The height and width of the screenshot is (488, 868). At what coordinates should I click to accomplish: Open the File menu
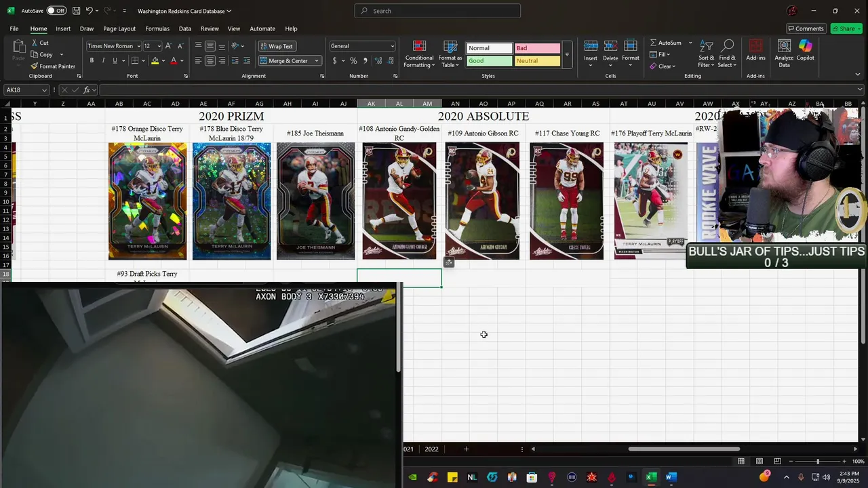click(x=14, y=28)
